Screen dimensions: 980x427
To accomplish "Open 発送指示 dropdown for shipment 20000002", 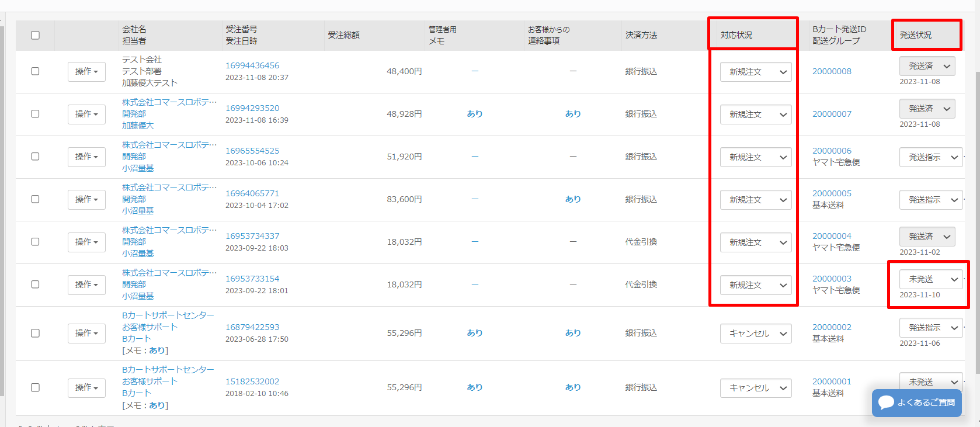I will (x=931, y=328).
